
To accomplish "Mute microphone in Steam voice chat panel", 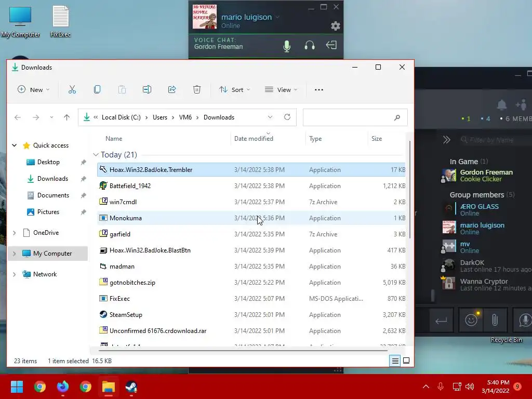I will (x=287, y=46).
